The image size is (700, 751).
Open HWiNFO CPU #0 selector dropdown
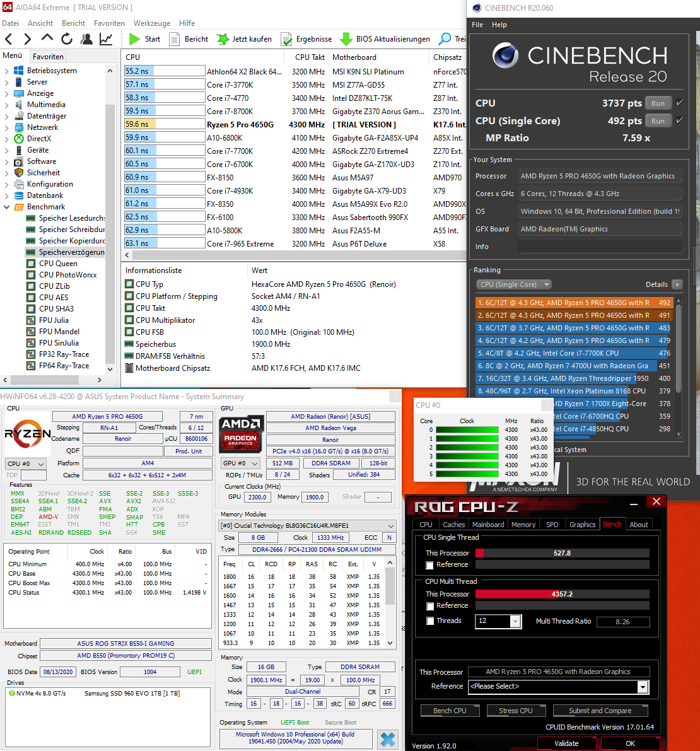(26, 463)
